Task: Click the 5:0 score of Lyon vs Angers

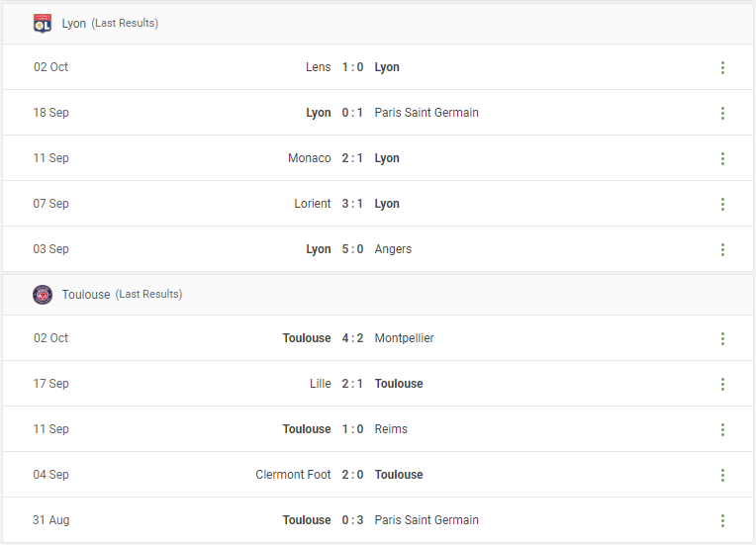Action: click(352, 249)
